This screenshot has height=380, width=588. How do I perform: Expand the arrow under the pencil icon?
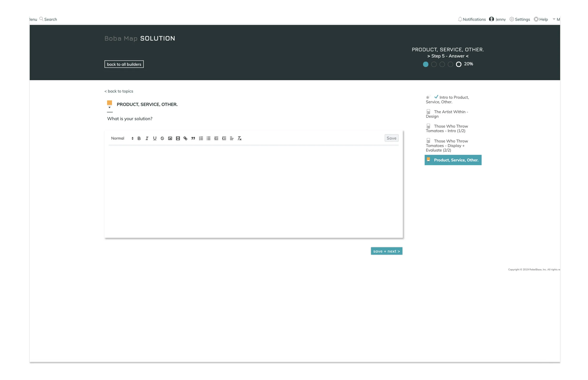pos(109,108)
